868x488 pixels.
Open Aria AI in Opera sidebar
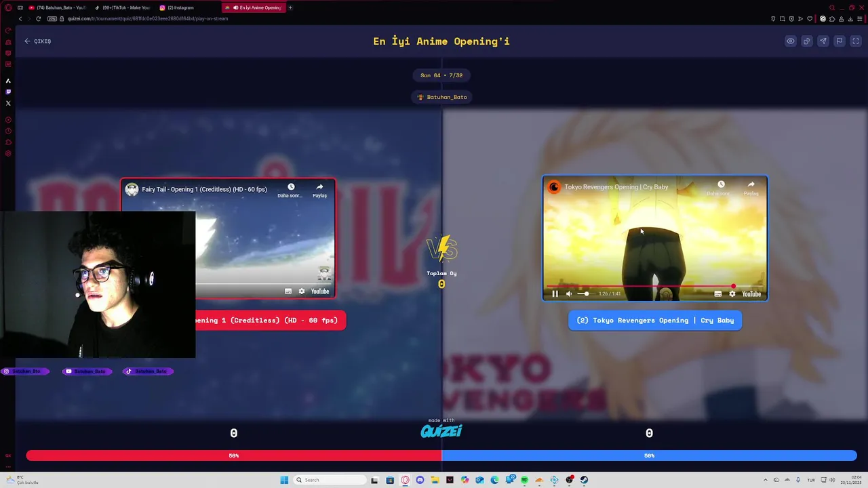pyautogui.click(x=8, y=81)
